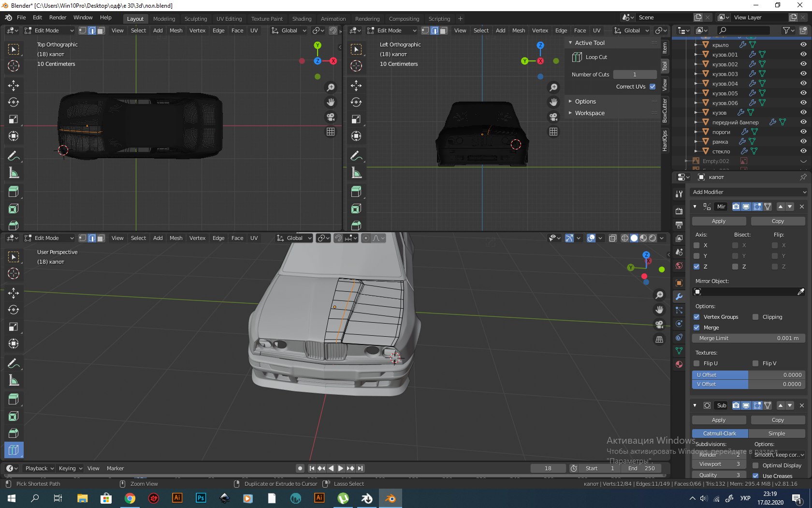Image resolution: width=812 pixels, height=508 pixels.
Task: Apply the Mirror modifier
Action: 719,221
